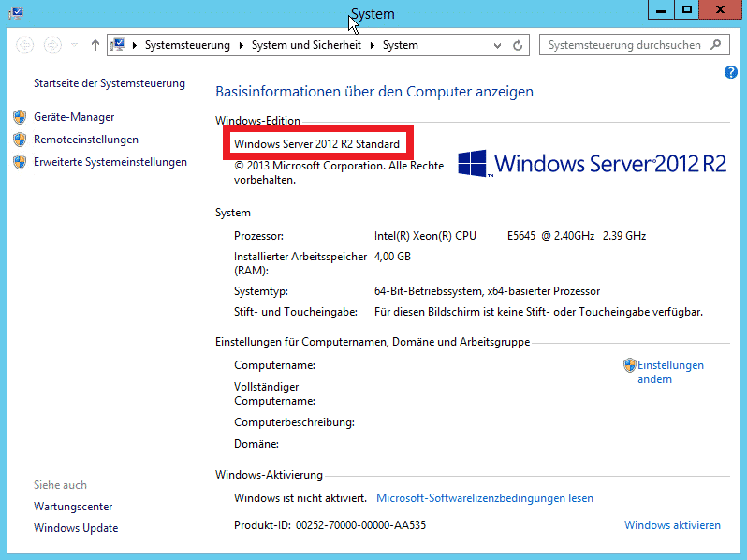Click the Vollständiger Computername label

pos(274,393)
